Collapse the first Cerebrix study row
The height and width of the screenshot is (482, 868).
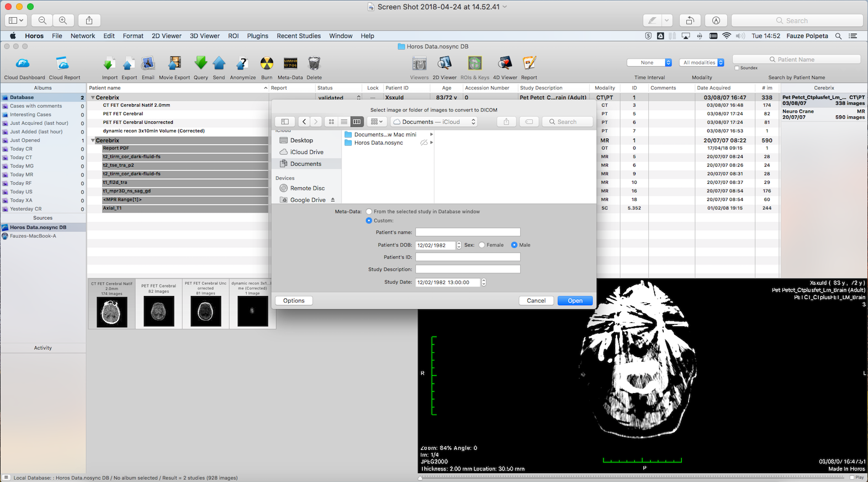point(93,98)
